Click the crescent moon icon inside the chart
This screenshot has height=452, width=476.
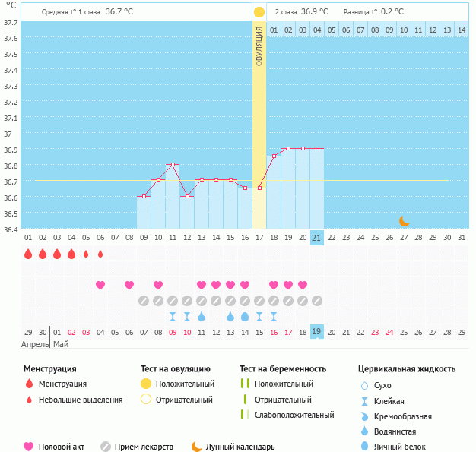coord(405,221)
